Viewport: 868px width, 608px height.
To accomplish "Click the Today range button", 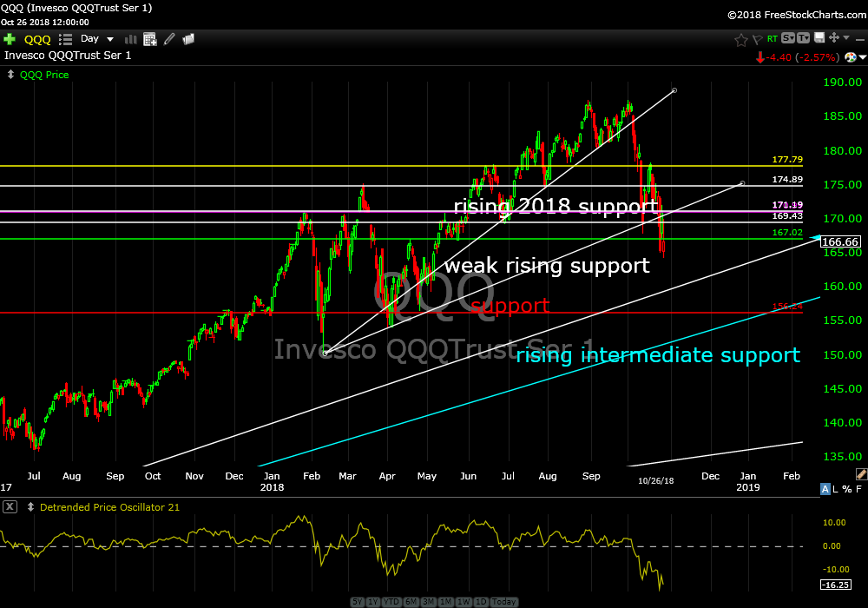I will tap(503, 602).
